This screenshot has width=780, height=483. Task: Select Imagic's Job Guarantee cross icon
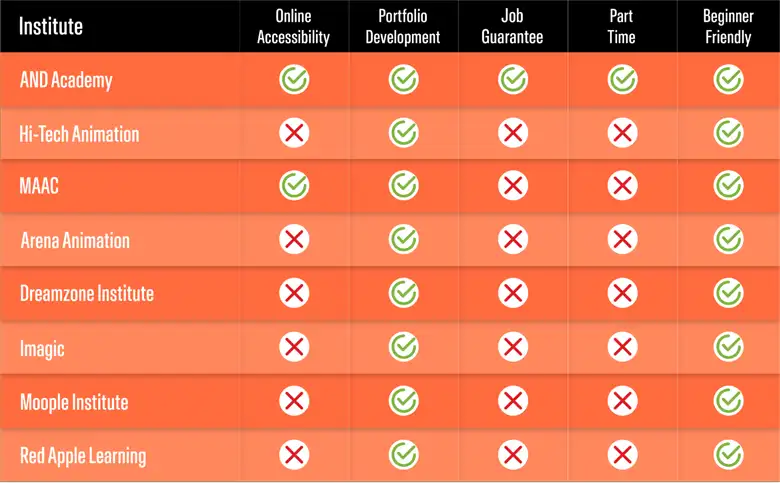(x=512, y=347)
